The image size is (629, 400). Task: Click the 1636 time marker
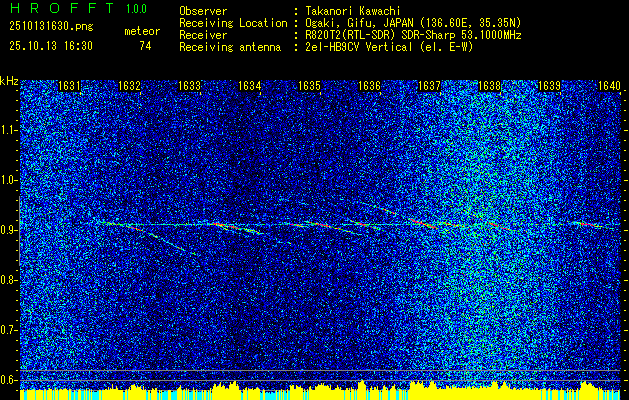click(x=369, y=86)
